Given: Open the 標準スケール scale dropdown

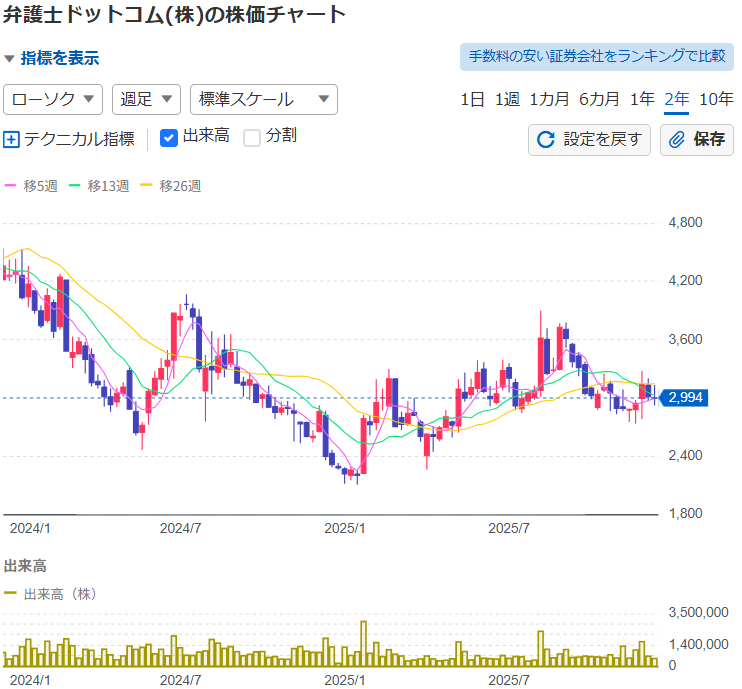Looking at the screenshot, I should coord(263,99).
